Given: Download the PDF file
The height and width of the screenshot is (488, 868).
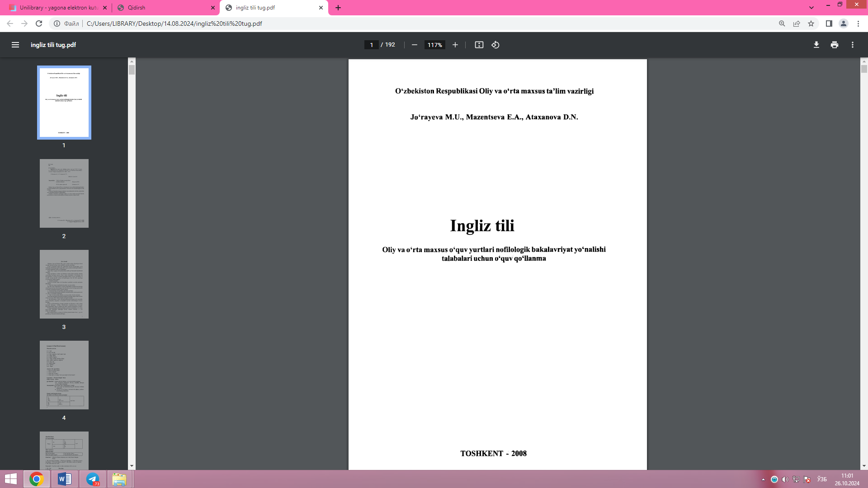Looking at the screenshot, I should tap(816, 45).
